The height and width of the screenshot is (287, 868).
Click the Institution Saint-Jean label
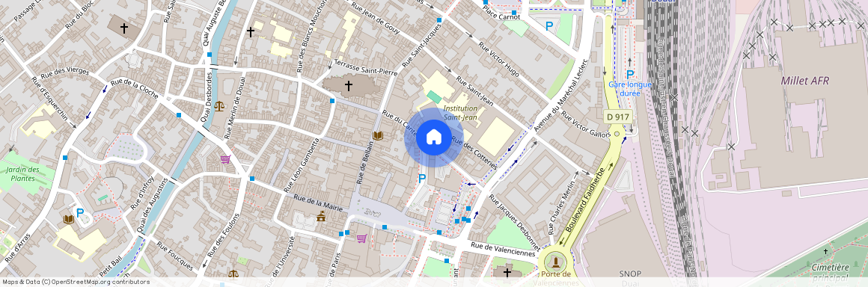coord(461,112)
